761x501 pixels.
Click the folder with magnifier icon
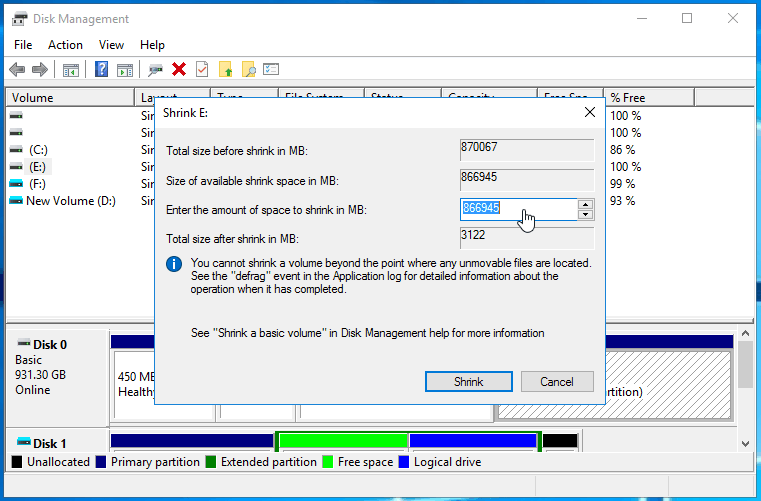(248, 69)
